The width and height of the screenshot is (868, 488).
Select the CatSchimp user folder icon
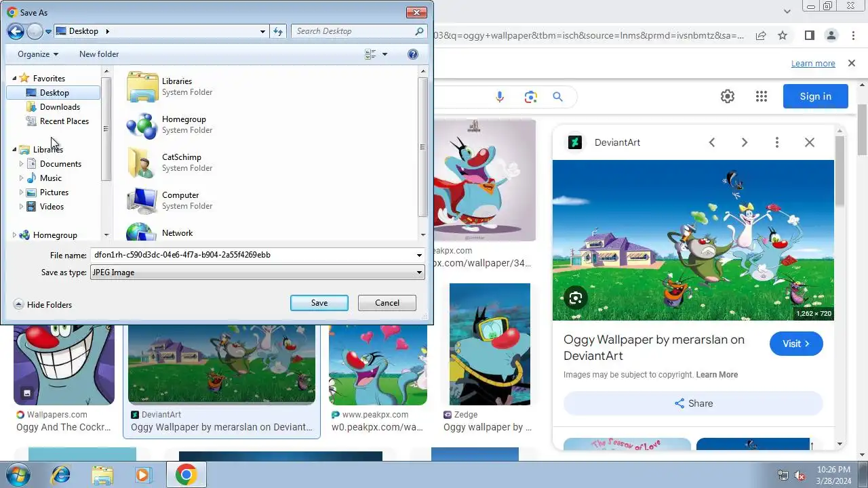click(142, 163)
